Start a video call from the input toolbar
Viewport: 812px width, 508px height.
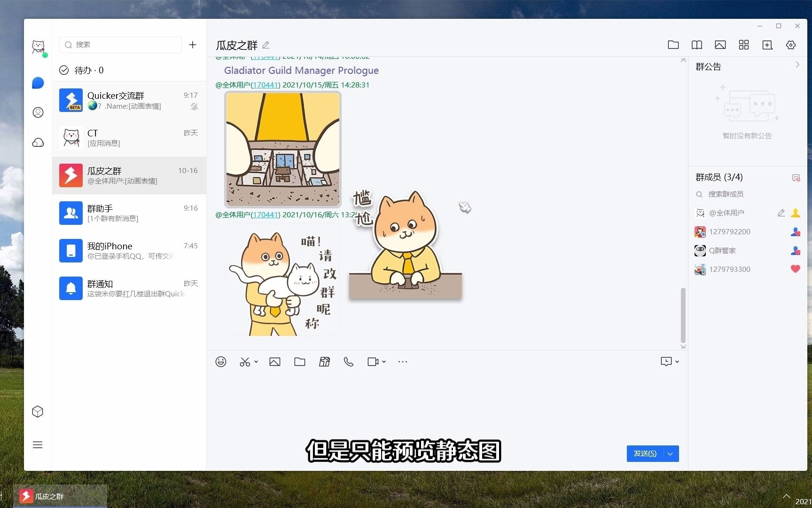pos(373,361)
